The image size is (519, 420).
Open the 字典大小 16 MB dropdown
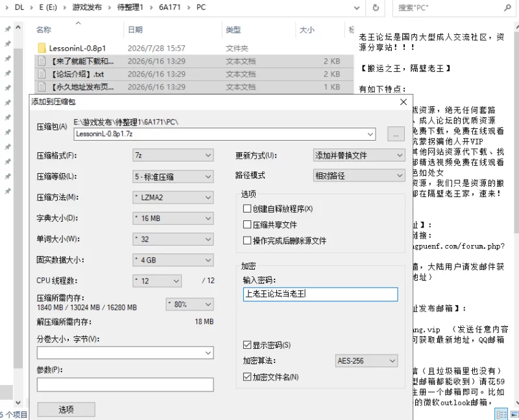click(173, 218)
